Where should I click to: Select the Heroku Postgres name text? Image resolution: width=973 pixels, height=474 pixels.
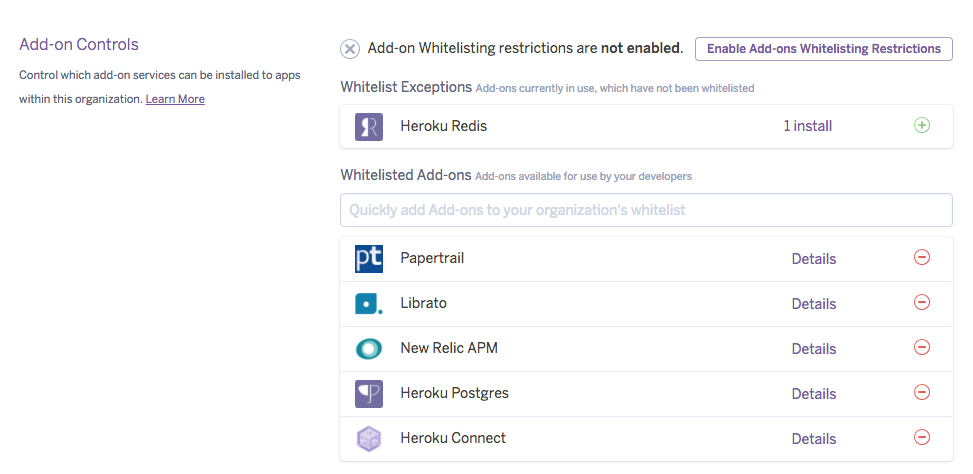pos(454,393)
